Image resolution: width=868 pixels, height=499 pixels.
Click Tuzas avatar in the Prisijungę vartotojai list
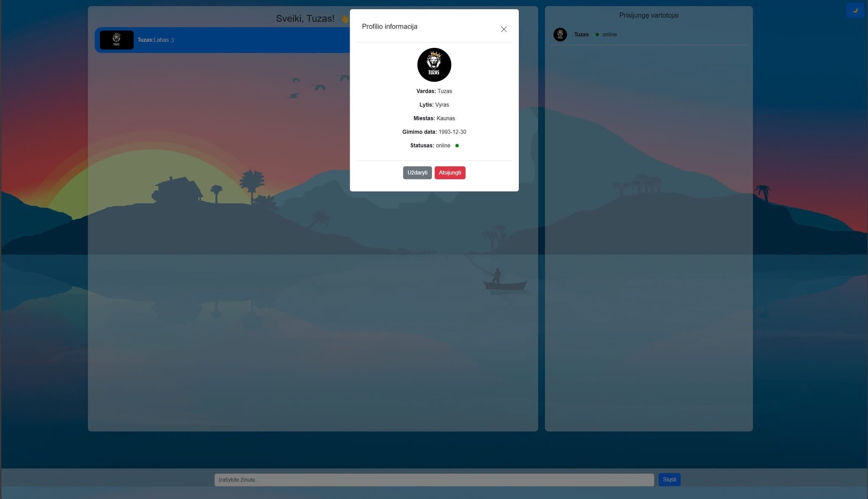560,35
